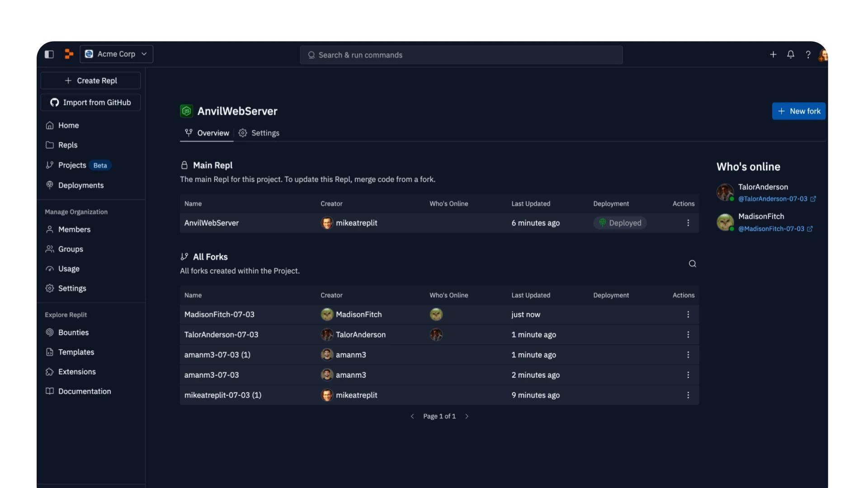Click Import from GitHub button
This screenshot has width=868, height=488.
tap(90, 103)
